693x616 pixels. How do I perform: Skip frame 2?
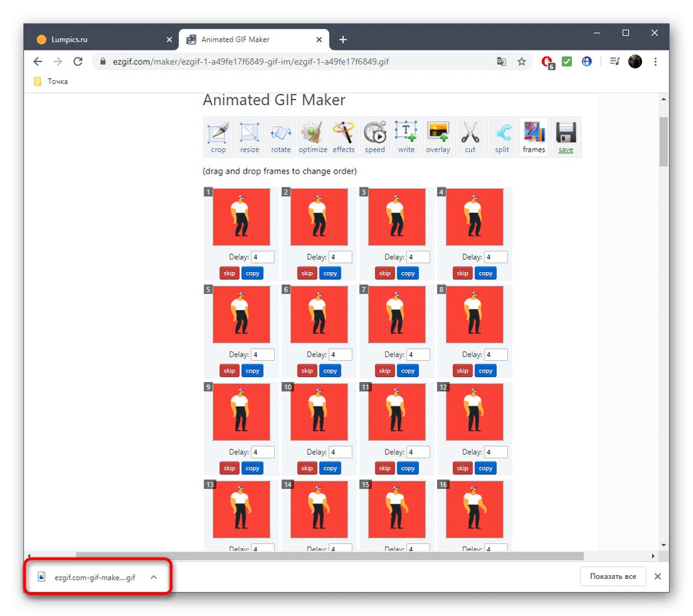point(307,273)
